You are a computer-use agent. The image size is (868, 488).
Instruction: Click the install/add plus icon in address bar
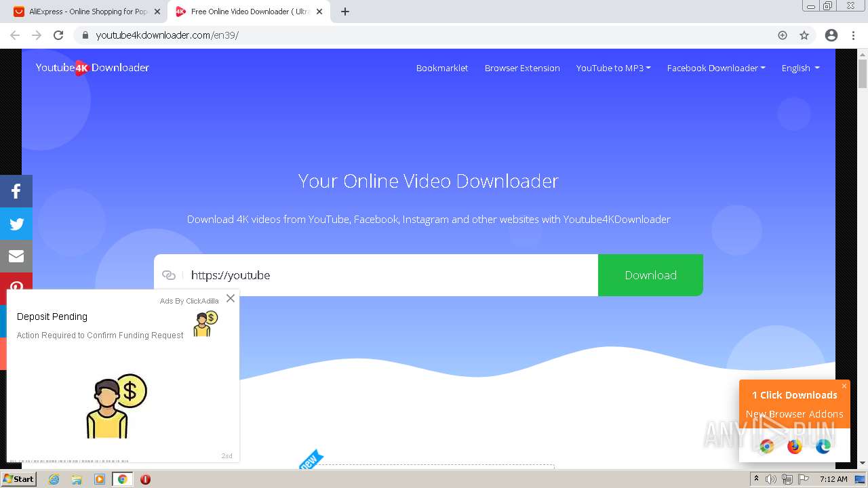(x=783, y=35)
